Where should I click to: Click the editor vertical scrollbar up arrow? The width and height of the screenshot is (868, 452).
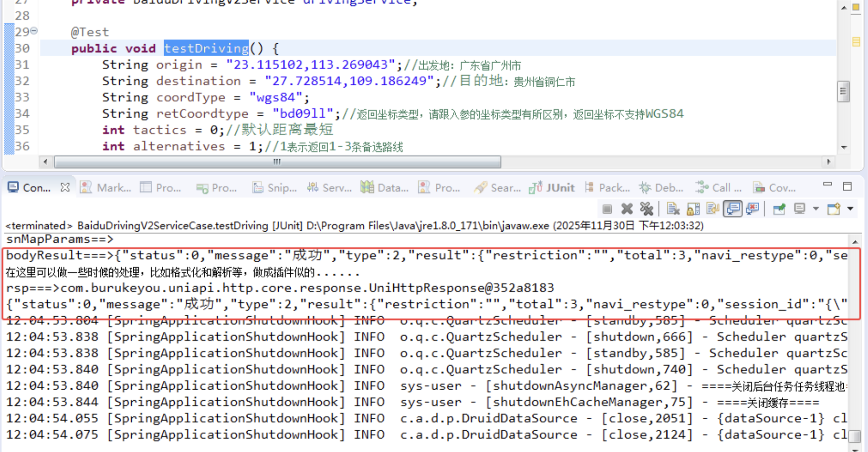pyautogui.click(x=844, y=8)
